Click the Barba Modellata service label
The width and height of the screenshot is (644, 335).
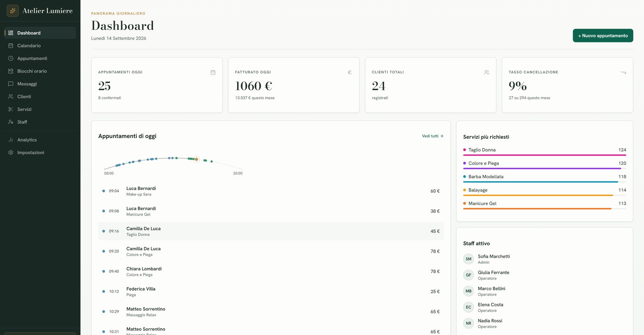[486, 177]
